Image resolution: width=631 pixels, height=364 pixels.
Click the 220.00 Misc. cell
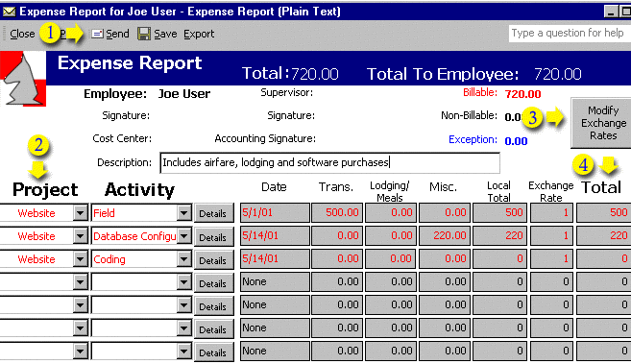[x=445, y=235]
